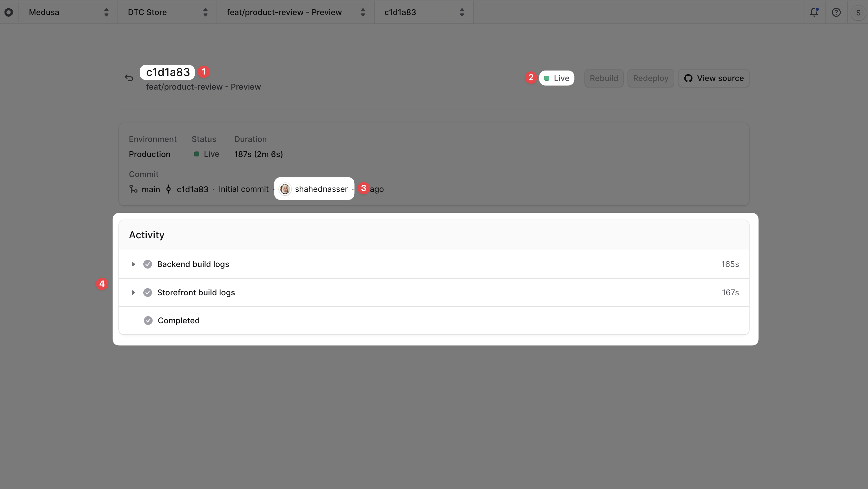The height and width of the screenshot is (489, 868).
Task: Toggle the Backend build logs checkmark
Action: pyautogui.click(x=148, y=264)
